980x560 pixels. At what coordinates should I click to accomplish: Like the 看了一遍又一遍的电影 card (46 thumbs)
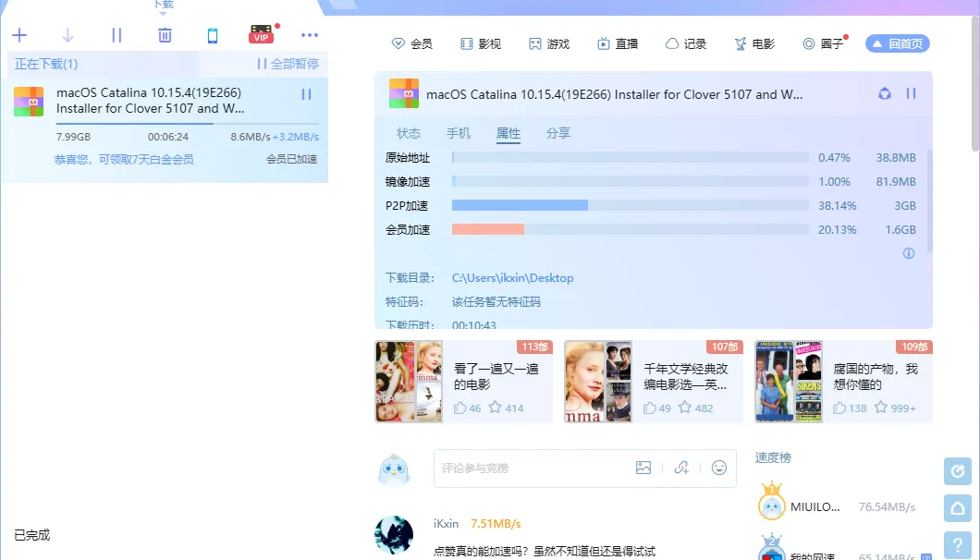click(460, 408)
